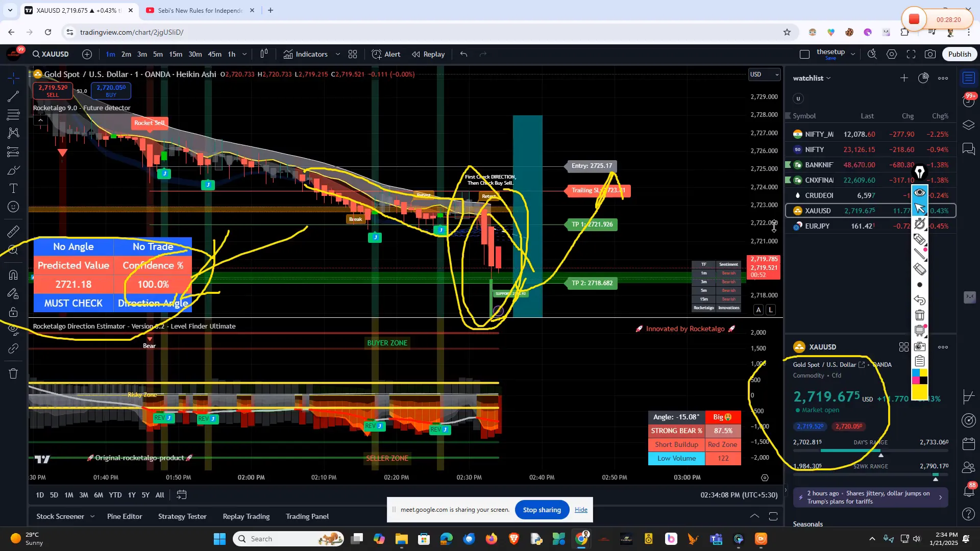The width and height of the screenshot is (980, 551).
Task: Select the ruler measure tool
Action: coord(14,232)
